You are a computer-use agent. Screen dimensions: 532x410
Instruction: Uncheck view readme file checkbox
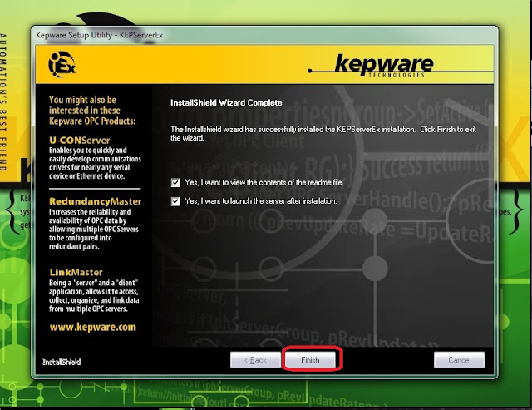point(175,183)
